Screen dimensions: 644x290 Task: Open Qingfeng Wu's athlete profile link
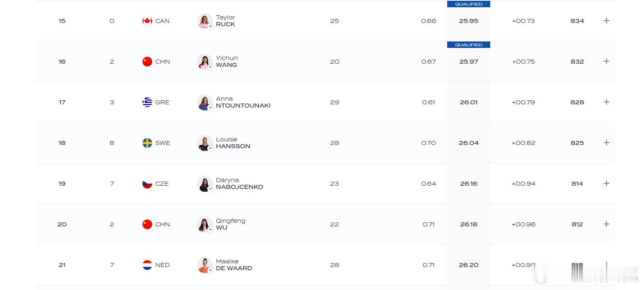tap(231, 224)
